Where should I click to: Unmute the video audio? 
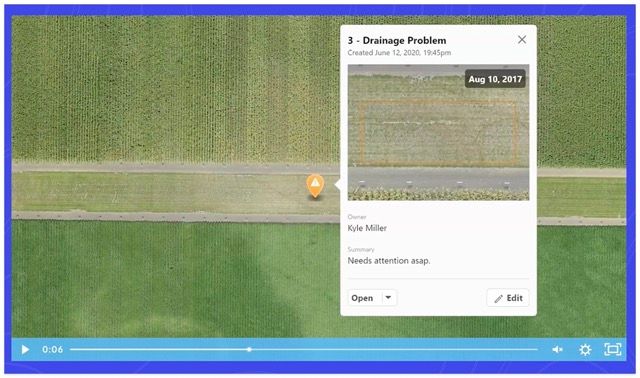(558, 350)
